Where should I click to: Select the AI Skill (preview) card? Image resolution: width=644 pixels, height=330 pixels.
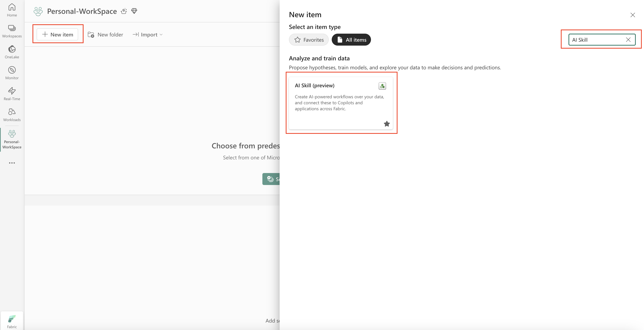(341, 103)
